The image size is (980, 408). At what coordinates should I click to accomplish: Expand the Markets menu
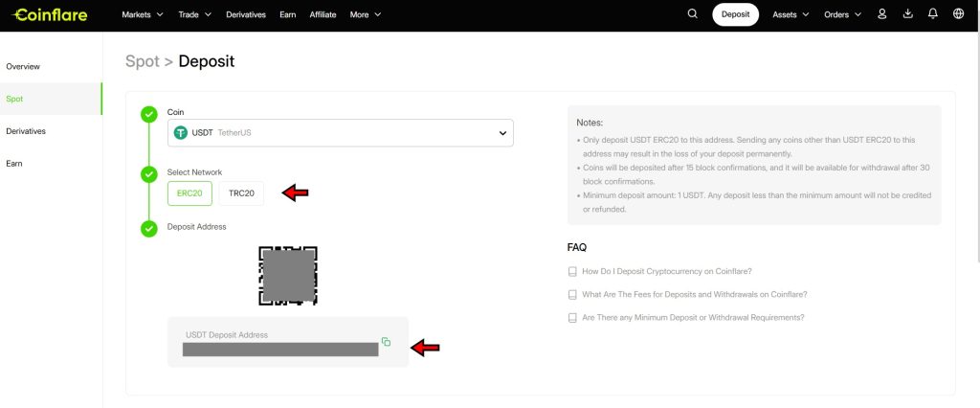pyautogui.click(x=143, y=14)
